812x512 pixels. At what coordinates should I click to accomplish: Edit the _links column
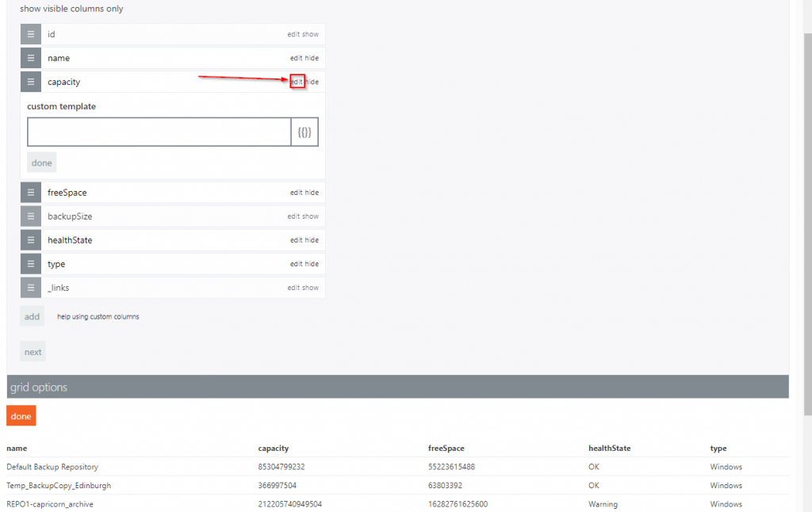tap(293, 288)
